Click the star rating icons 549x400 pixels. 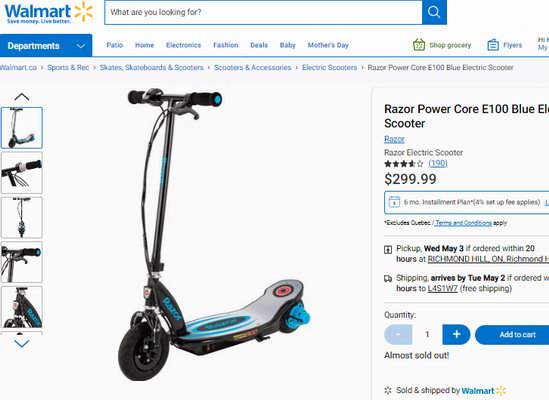(404, 164)
